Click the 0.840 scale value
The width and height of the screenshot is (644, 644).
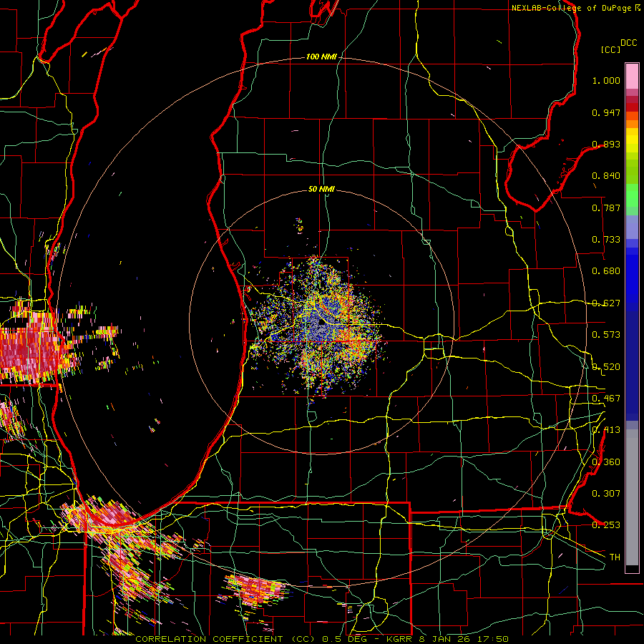point(606,176)
